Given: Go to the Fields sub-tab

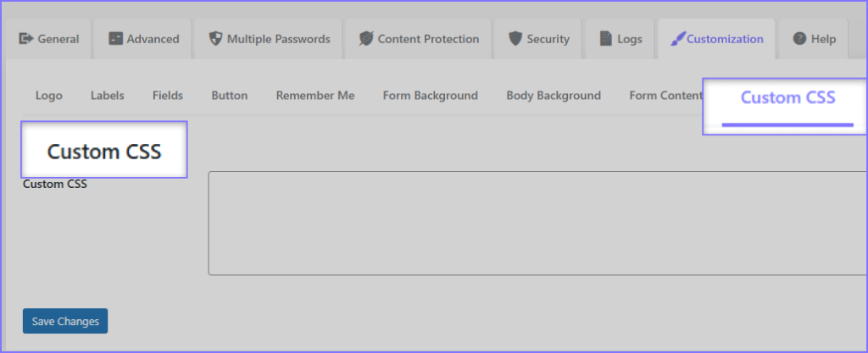Looking at the screenshot, I should (168, 96).
